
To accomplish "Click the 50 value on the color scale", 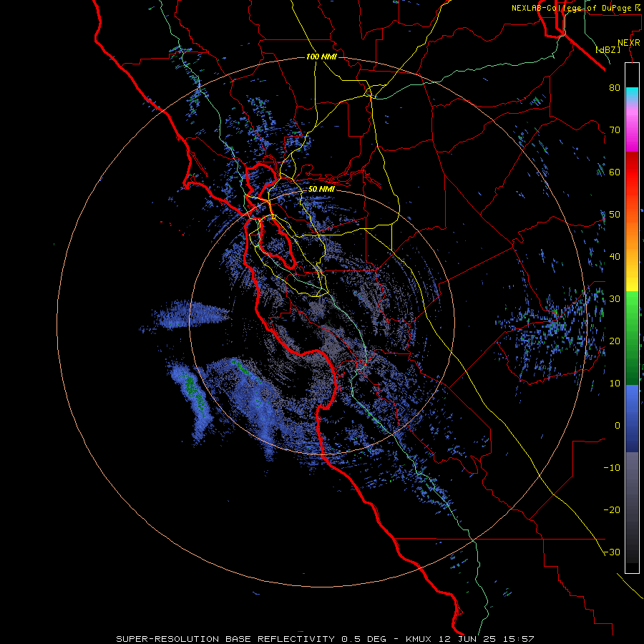I will coord(615,215).
